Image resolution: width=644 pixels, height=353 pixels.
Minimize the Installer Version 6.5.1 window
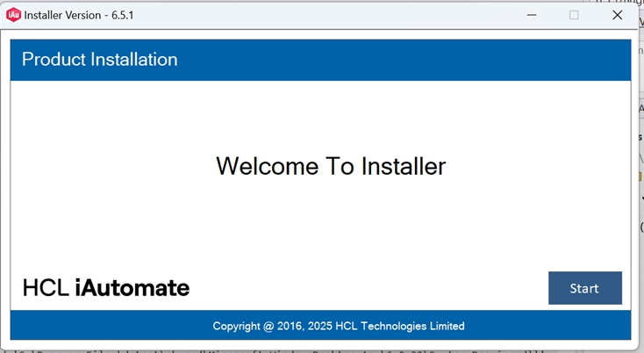pyautogui.click(x=532, y=15)
